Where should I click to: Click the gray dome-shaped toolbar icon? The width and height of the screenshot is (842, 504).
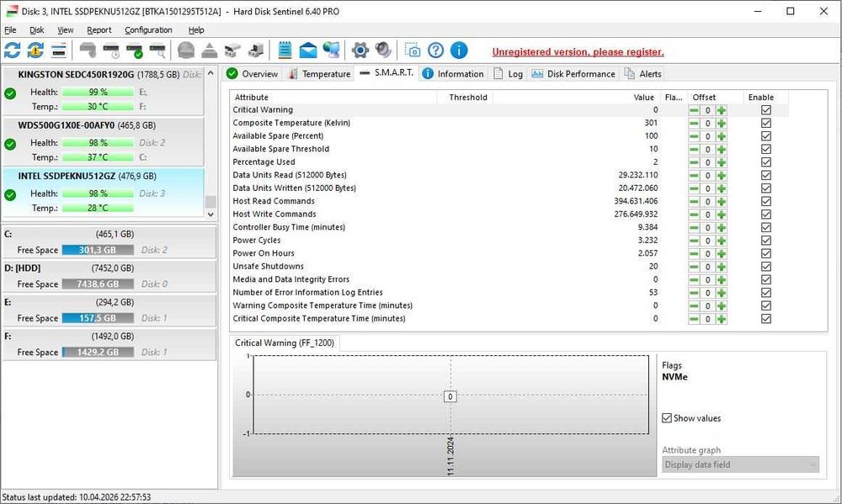coord(186,50)
